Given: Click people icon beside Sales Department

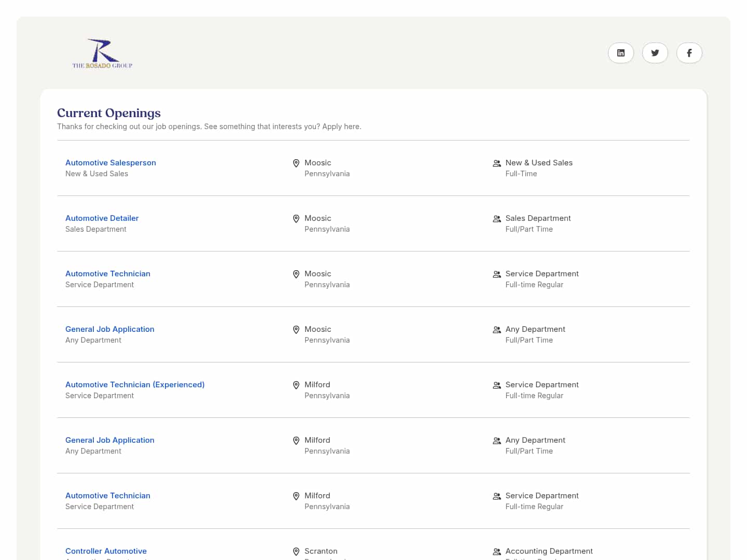Looking at the screenshot, I should (496, 219).
